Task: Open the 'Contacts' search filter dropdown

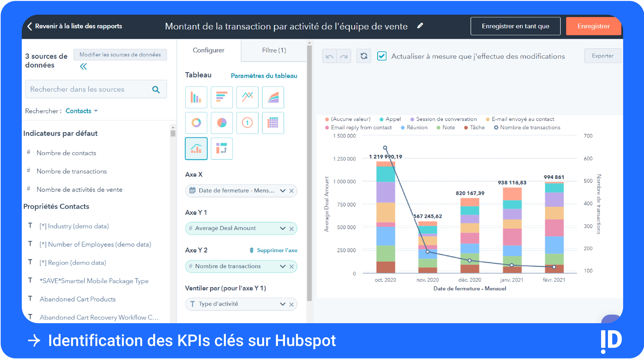Action: 81,111
